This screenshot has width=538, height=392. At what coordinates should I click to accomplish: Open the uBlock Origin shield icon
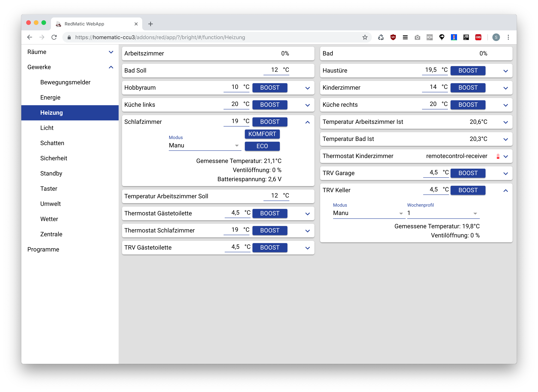click(x=393, y=37)
